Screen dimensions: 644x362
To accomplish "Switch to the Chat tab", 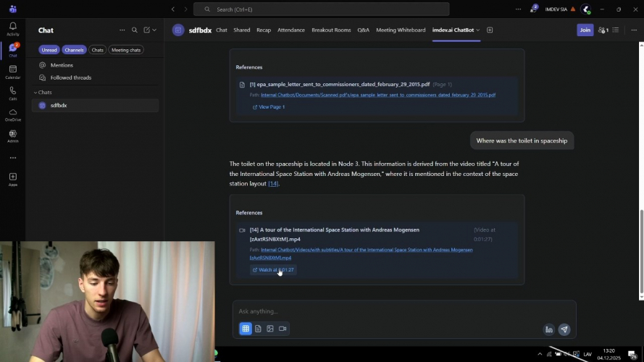I will pos(222,30).
